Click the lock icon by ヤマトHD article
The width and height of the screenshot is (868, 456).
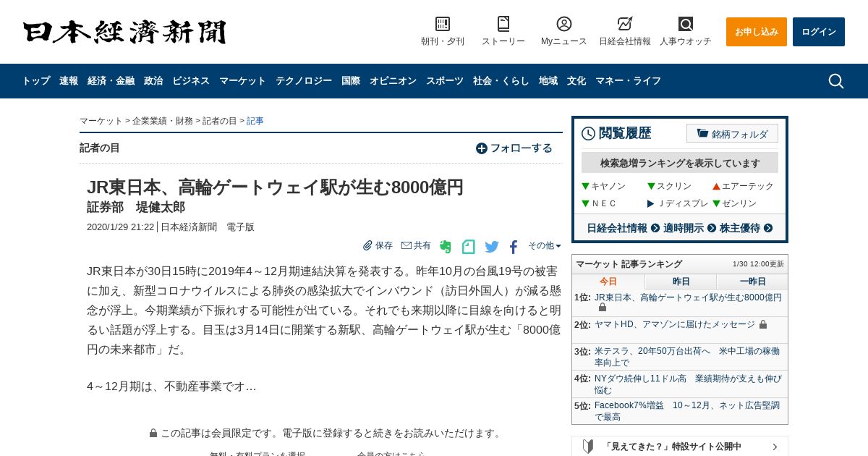(763, 324)
